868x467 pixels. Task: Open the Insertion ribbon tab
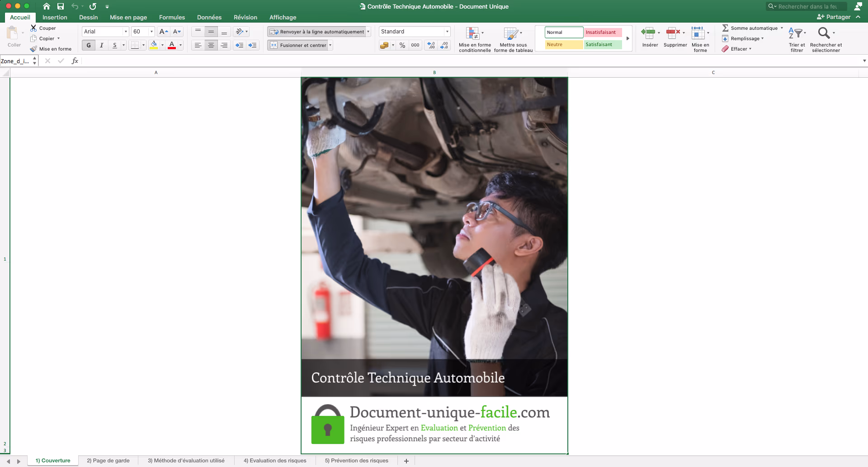coord(55,17)
